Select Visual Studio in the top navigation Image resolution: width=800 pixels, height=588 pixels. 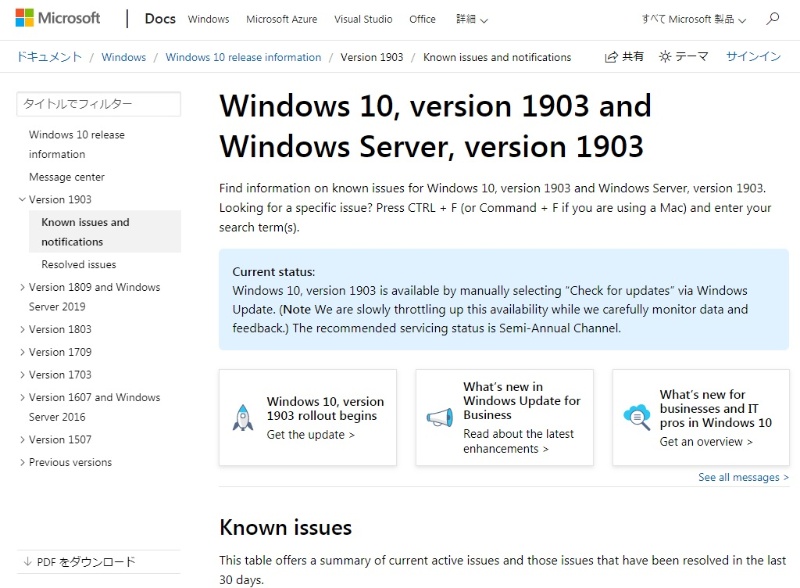[364, 19]
